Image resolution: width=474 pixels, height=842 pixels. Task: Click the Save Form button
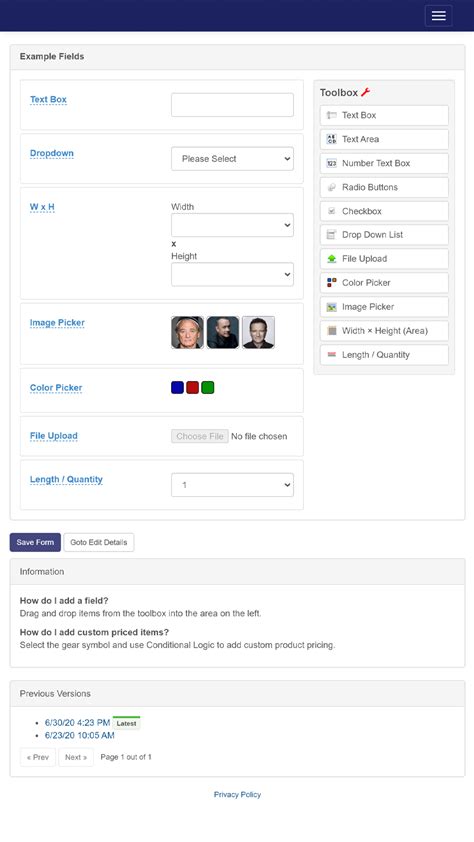click(x=35, y=542)
